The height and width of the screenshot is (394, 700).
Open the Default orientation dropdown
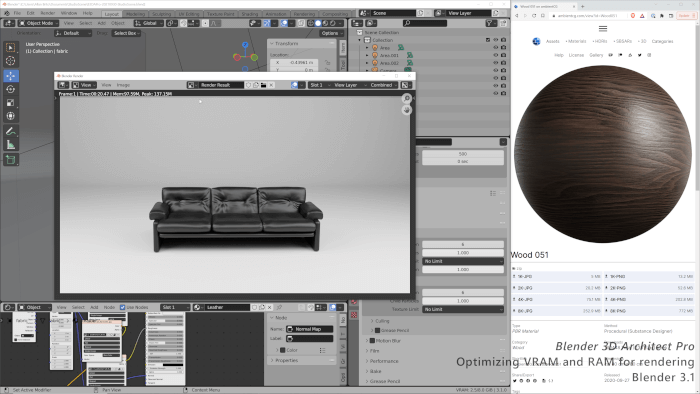[73, 33]
